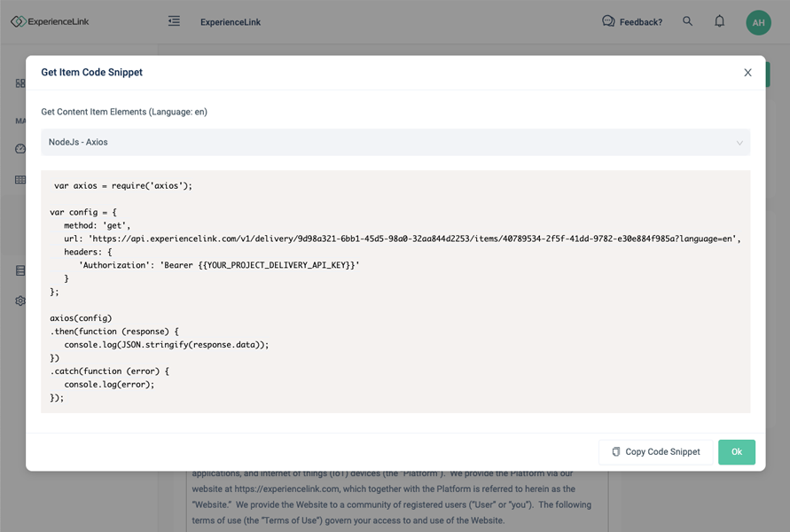
Task: Click the Feedback chat bubble icon
Action: 608,21
